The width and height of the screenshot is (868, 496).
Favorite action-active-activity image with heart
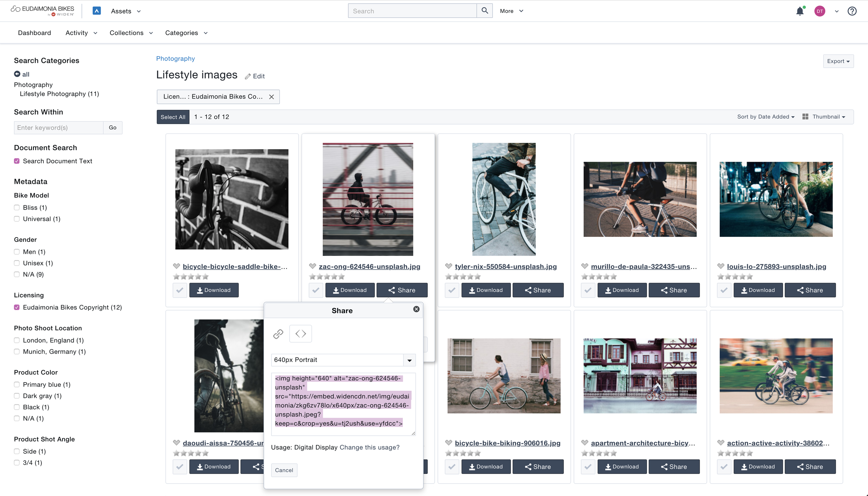pyautogui.click(x=721, y=443)
